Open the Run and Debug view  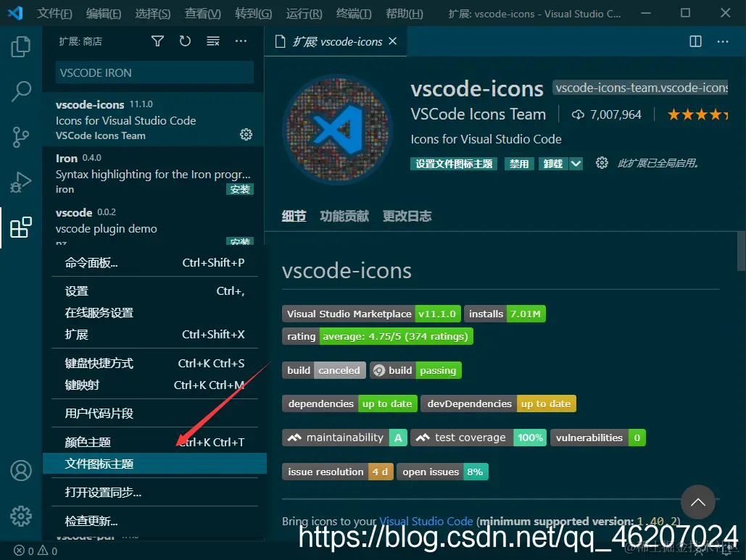20,182
